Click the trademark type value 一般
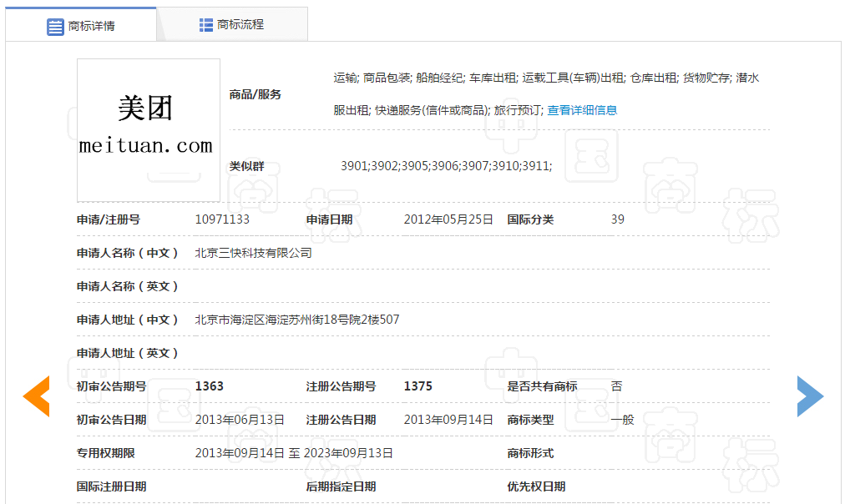The width and height of the screenshot is (845, 504). pyautogui.click(x=622, y=420)
